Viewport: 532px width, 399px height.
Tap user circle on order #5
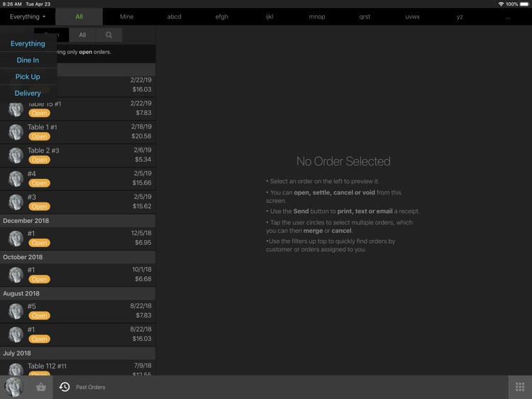click(16, 312)
